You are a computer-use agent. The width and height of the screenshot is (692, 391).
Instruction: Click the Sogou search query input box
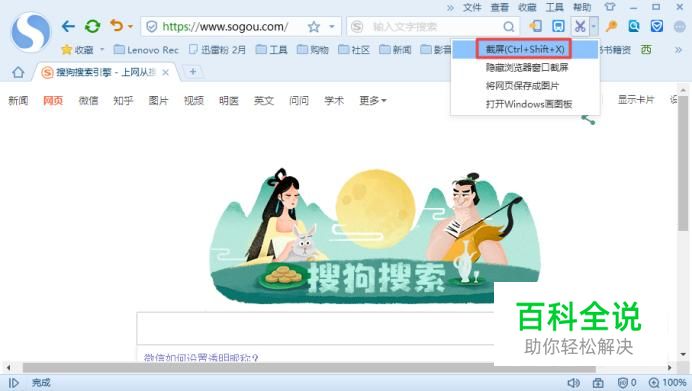point(315,328)
